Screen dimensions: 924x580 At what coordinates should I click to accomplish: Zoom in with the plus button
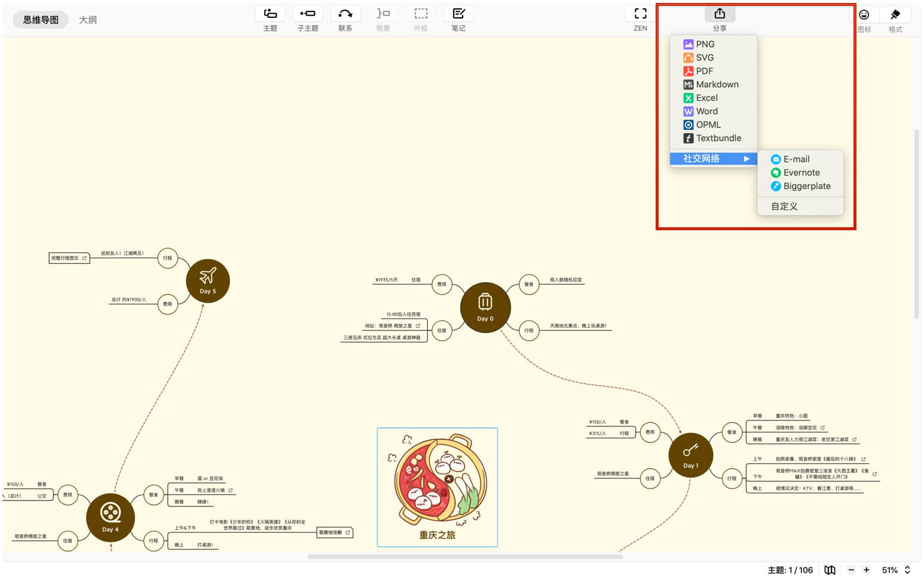pyautogui.click(x=867, y=570)
